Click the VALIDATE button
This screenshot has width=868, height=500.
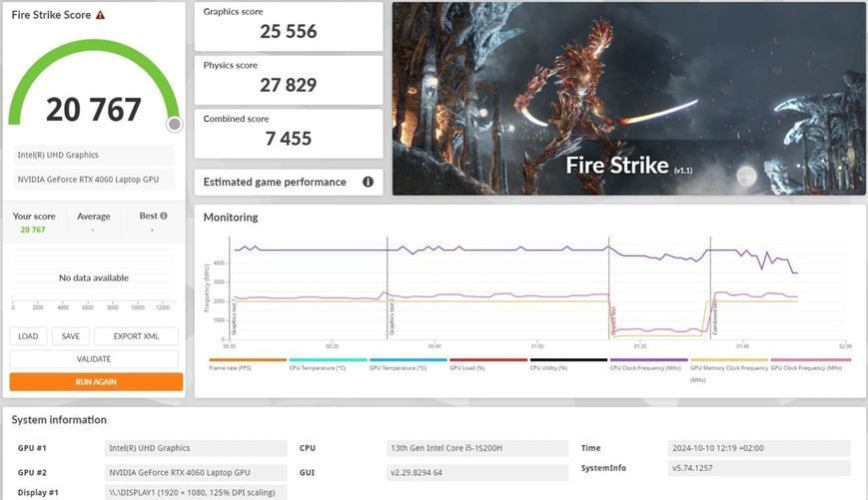pyautogui.click(x=94, y=359)
